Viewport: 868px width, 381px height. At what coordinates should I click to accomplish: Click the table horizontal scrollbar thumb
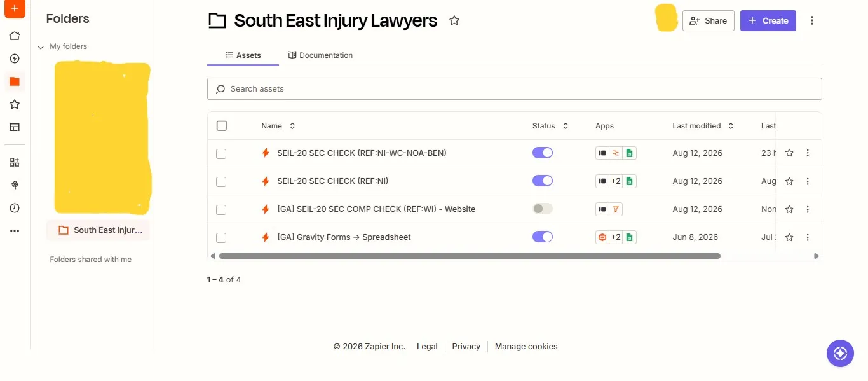470,256
